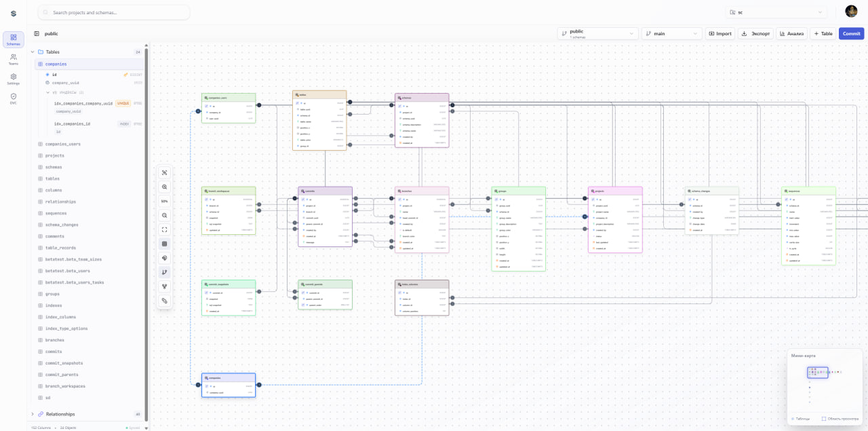
Task: Toggle the topmost canvas toolbar button
Action: coord(164,173)
